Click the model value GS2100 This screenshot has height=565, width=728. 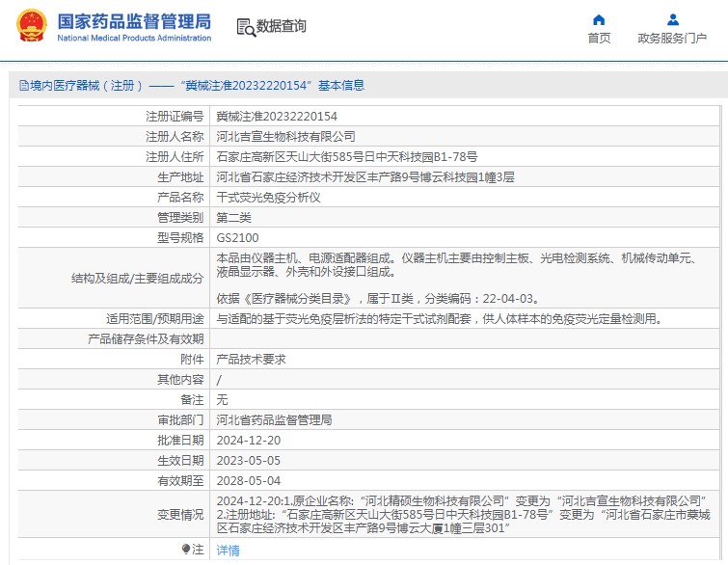point(237,237)
